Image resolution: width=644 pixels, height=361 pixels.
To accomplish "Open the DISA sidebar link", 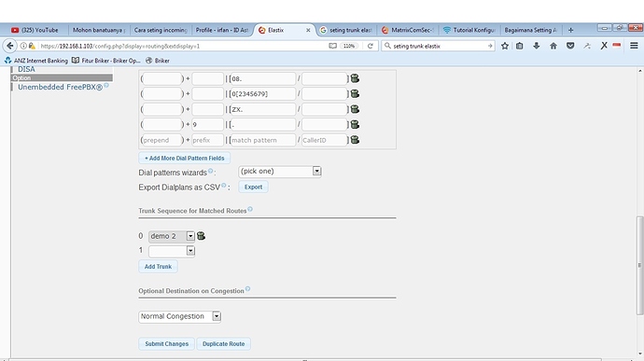I will click(x=26, y=69).
